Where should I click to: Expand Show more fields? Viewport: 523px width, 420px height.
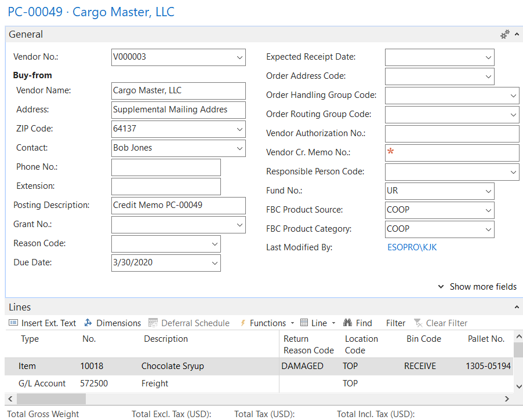coord(477,287)
